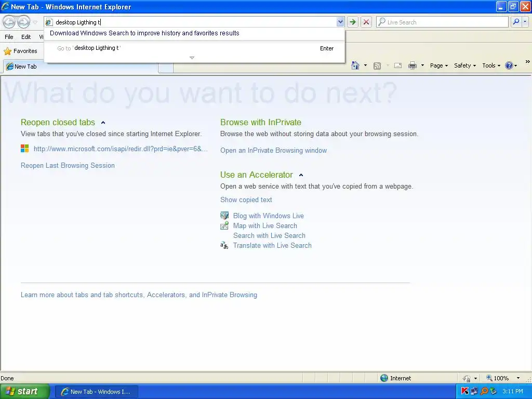The width and height of the screenshot is (532, 399).
Task: Click the Live Search magnifier button
Action: point(516,22)
